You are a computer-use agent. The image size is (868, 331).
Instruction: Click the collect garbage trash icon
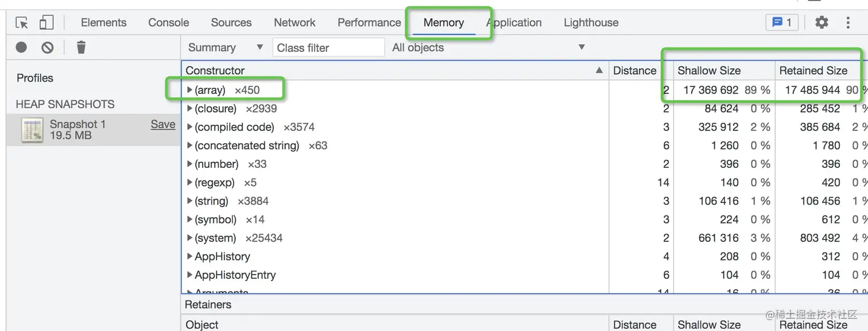pos(81,47)
